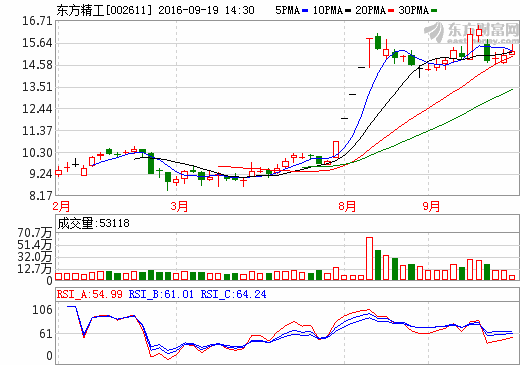Click the 30PMA legend label
Viewport: 520px width, 365px height.
(x=414, y=10)
